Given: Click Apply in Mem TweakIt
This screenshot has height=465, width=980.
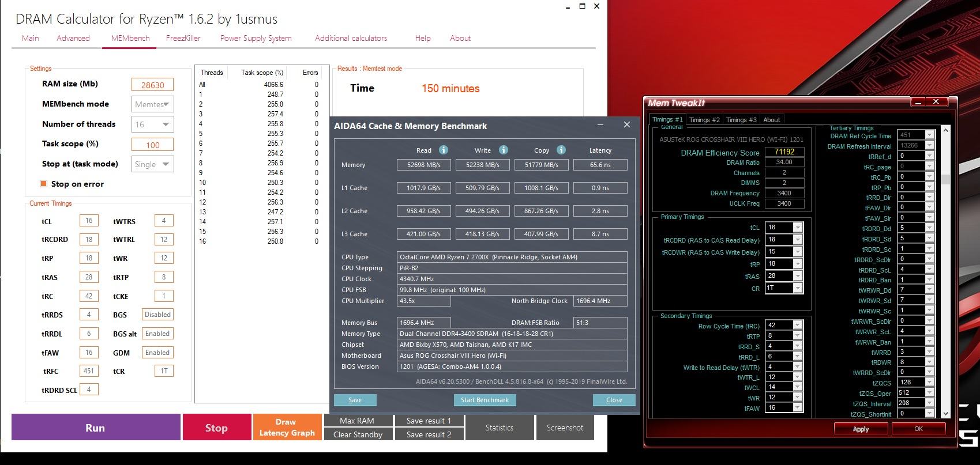Looking at the screenshot, I should tap(861, 429).
